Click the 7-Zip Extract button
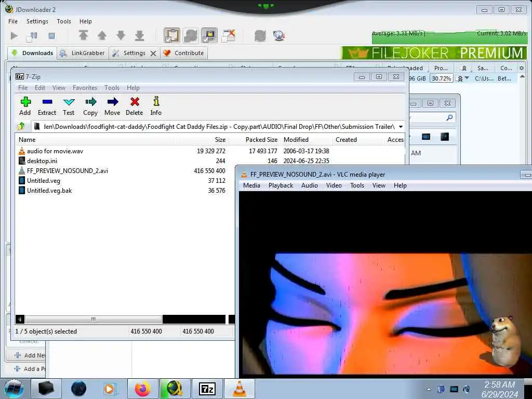 click(x=47, y=106)
